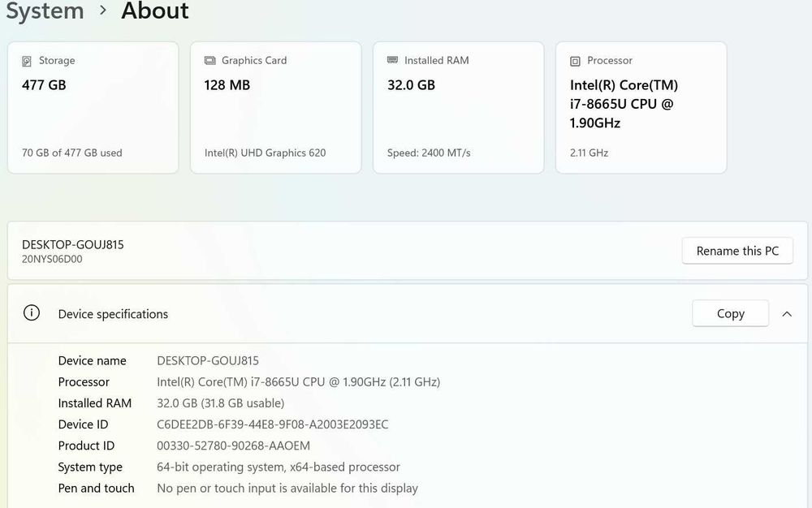812x508 pixels.
Task: Click the About breadcrumb heading
Action: (155, 11)
